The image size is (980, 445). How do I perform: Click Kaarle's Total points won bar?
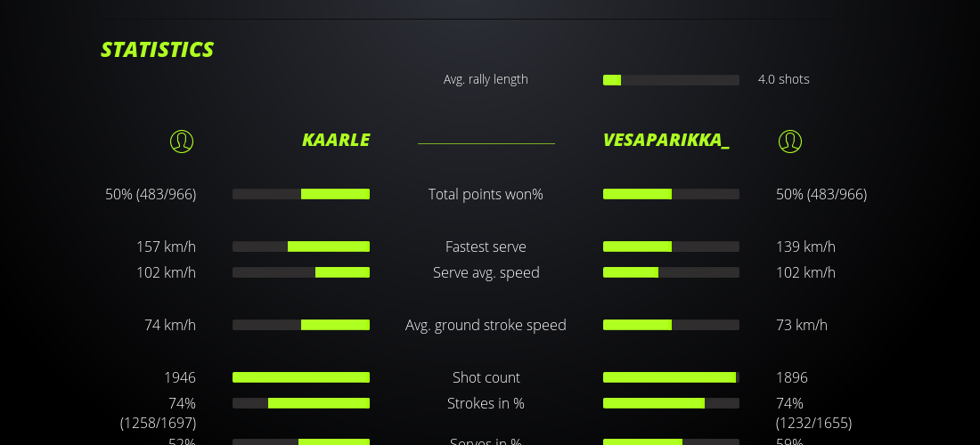301,194
